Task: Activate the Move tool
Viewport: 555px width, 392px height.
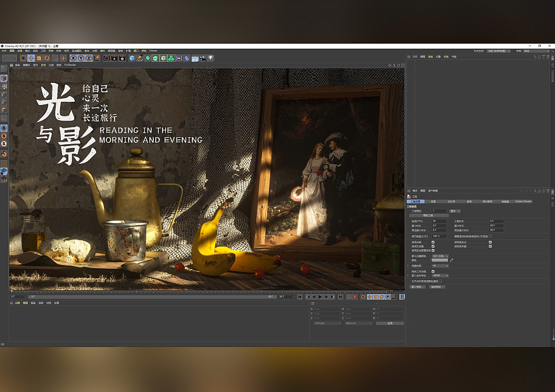Action: tap(30, 57)
